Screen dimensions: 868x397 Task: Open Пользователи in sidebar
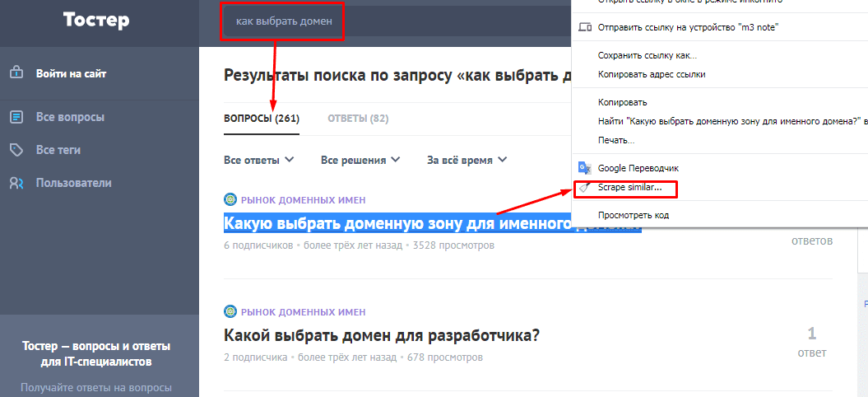click(74, 183)
